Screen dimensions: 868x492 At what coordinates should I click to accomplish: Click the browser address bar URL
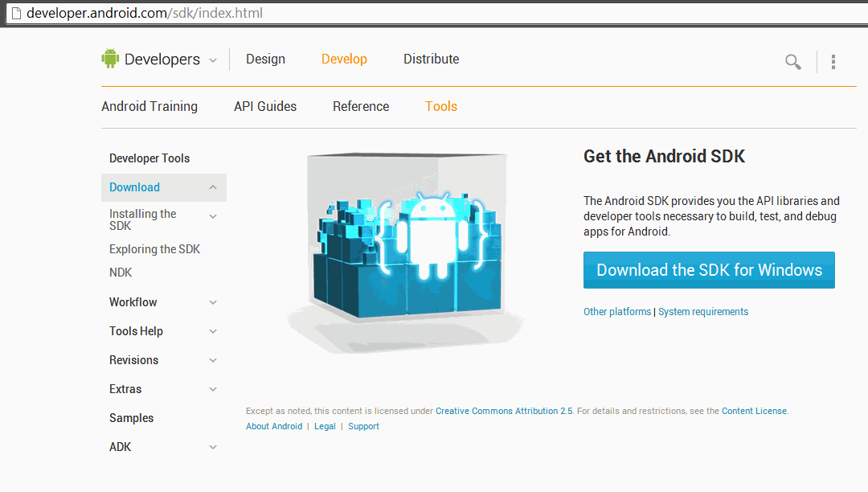[x=145, y=14]
